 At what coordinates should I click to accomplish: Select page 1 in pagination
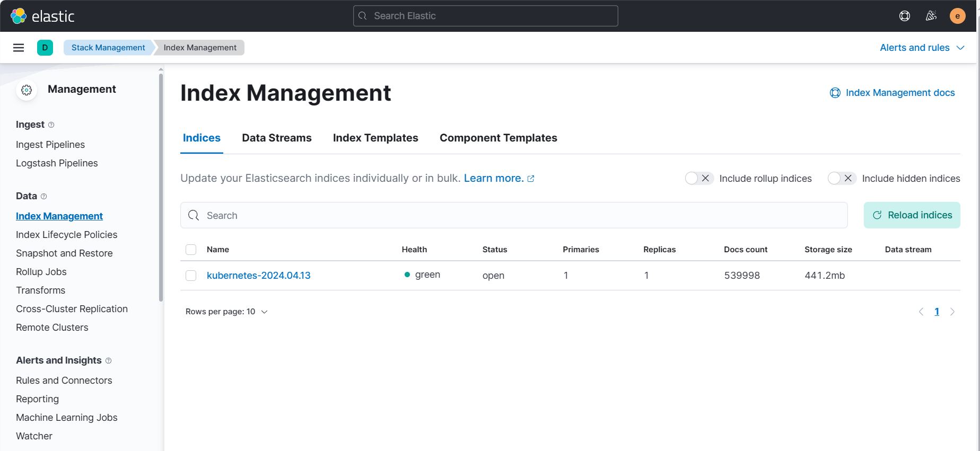click(x=937, y=312)
